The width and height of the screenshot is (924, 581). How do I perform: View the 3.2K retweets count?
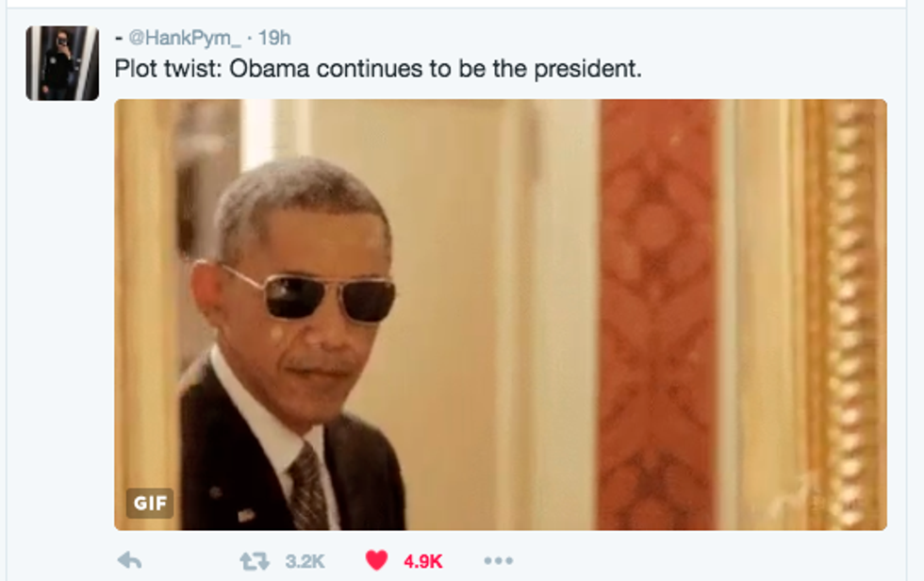pos(305,561)
